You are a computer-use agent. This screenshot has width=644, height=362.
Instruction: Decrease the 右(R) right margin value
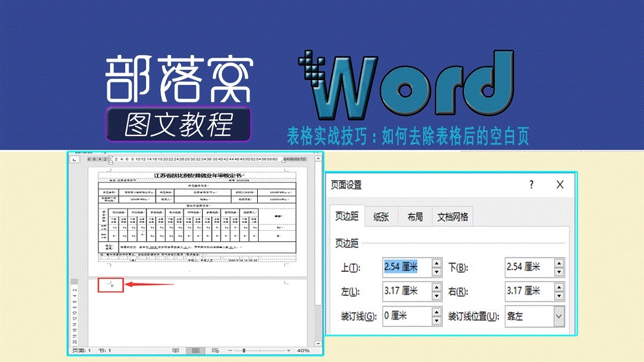(x=559, y=296)
